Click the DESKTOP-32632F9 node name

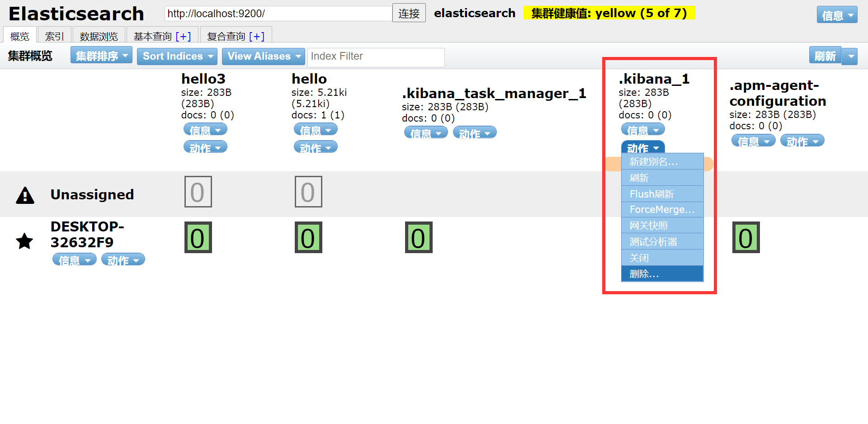click(x=87, y=234)
